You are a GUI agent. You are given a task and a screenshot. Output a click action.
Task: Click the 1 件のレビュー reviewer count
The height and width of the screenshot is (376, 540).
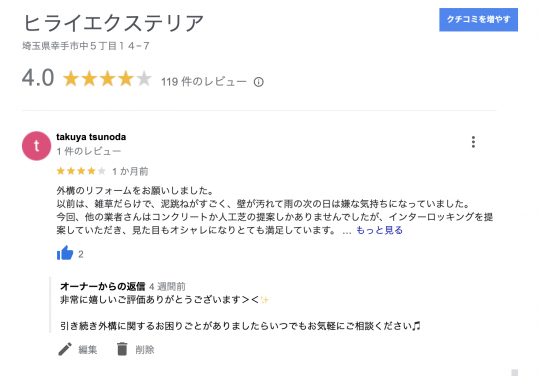click(x=89, y=151)
